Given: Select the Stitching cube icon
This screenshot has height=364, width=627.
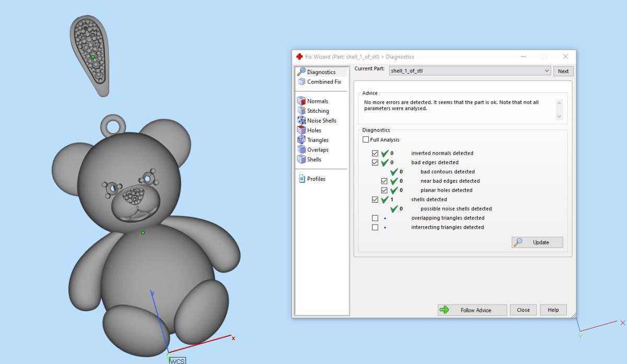Looking at the screenshot, I should pos(301,111).
